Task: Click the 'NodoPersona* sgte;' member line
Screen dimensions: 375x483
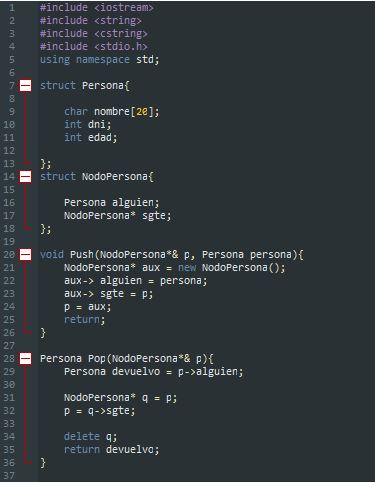Action: coord(117,216)
